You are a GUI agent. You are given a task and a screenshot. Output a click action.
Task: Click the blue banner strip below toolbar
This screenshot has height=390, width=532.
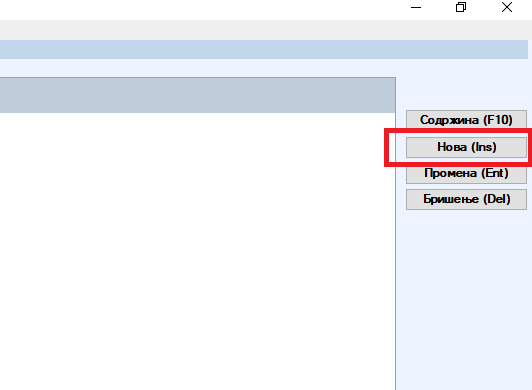pyautogui.click(x=264, y=50)
